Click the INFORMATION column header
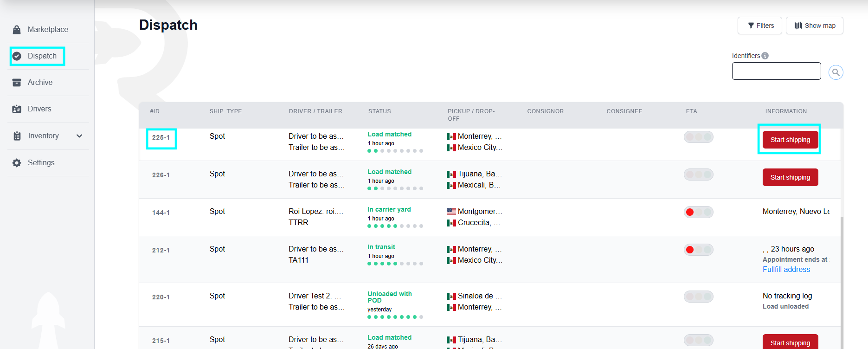868x349 pixels. 786,111
